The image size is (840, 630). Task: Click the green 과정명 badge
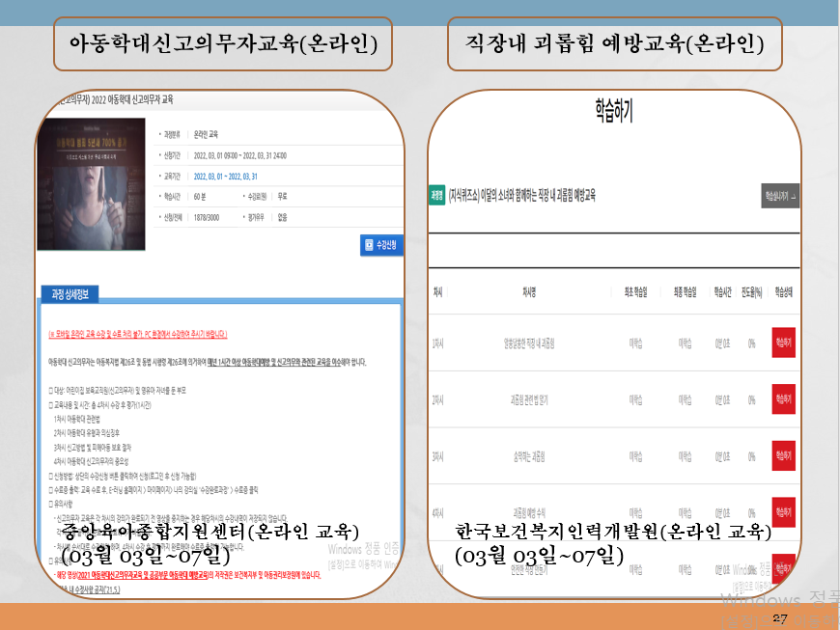[x=437, y=195]
